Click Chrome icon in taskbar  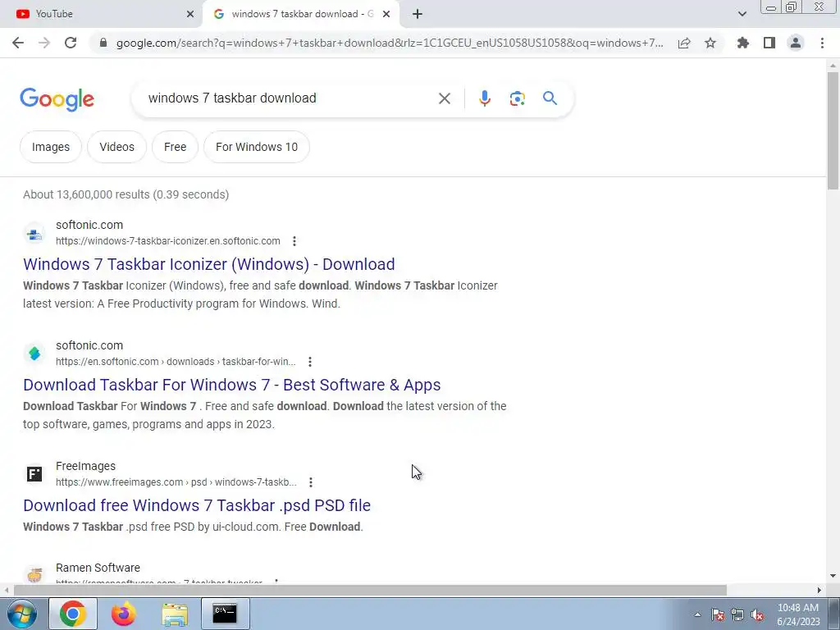pos(73,614)
